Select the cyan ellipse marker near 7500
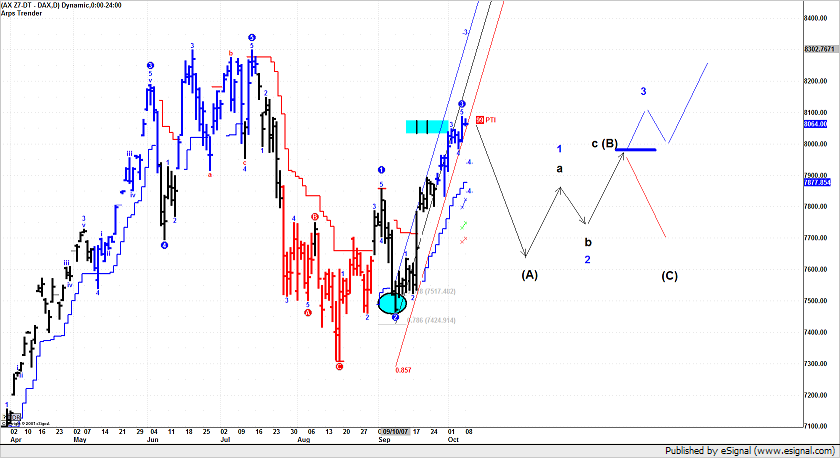Viewport: 840px width, 458px height. click(x=393, y=302)
